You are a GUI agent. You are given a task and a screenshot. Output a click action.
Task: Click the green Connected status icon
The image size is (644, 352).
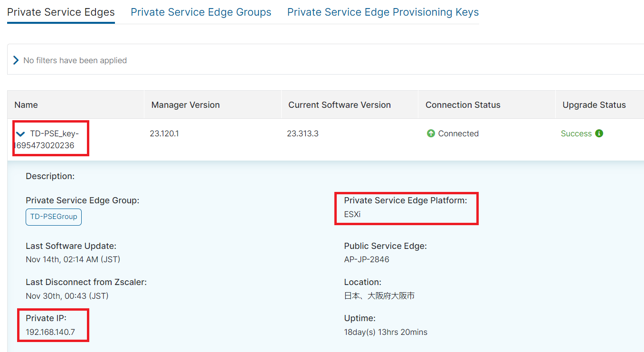(x=431, y=133)
